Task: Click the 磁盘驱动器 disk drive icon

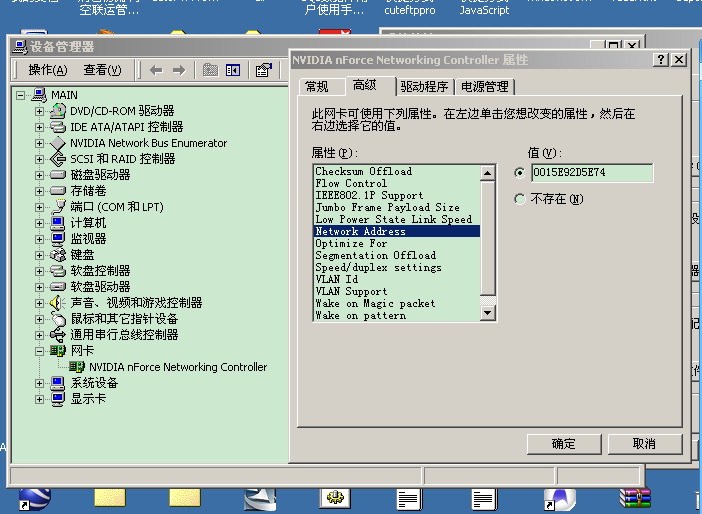Action: click(x=58, y=175)
